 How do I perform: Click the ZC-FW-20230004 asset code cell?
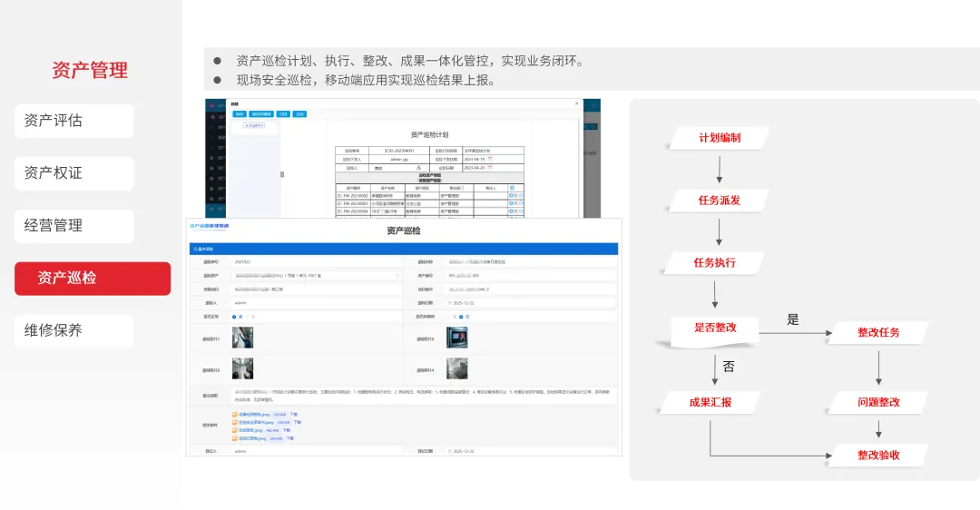point(353,211)
